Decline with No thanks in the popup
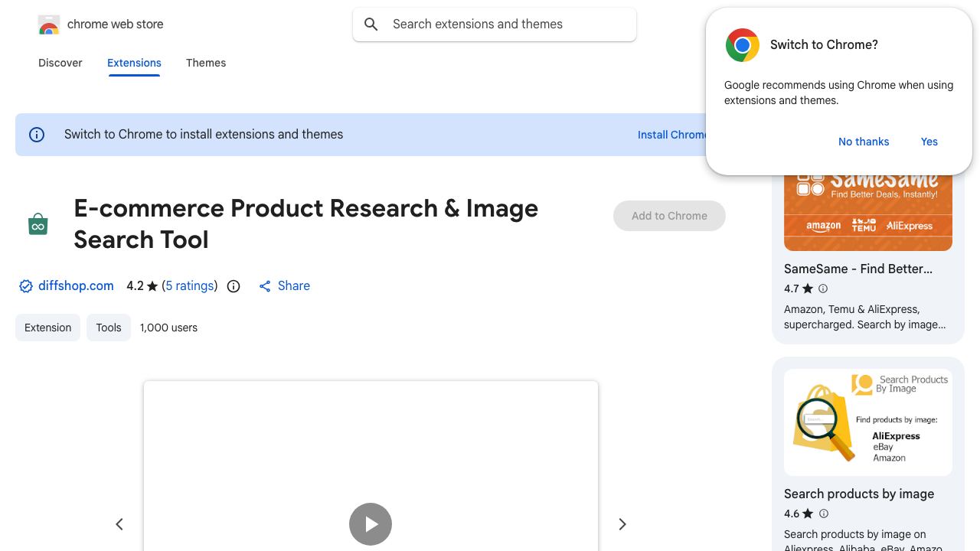 coord(864,142)
